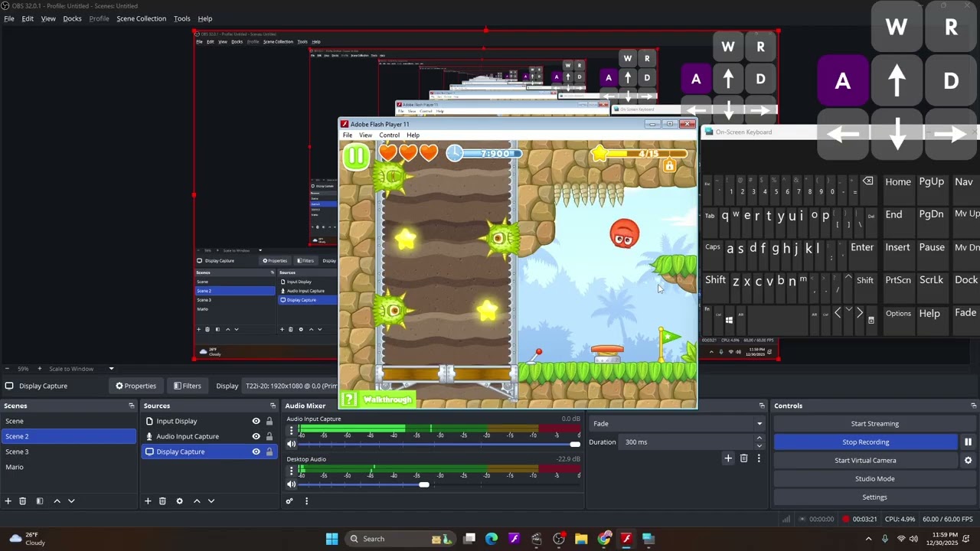
Task: Click the Start Streaming button
Action: [x=874, y=424]
